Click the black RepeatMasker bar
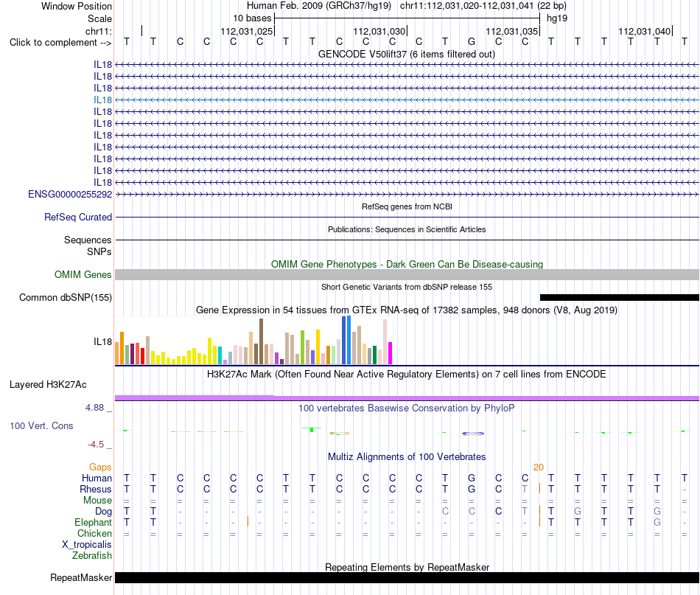This screenshot has width=700, height=595. click(x=407, y=577)
